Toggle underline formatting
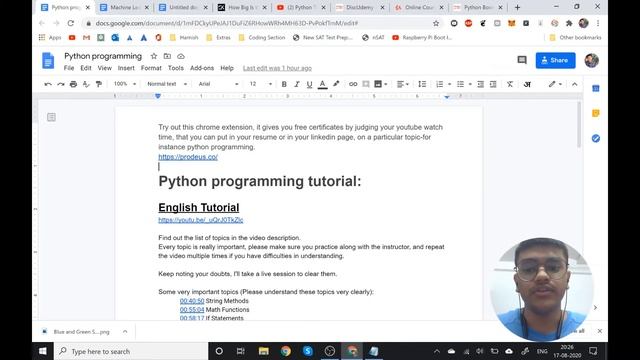640x360 pixels. pos(309,84)
